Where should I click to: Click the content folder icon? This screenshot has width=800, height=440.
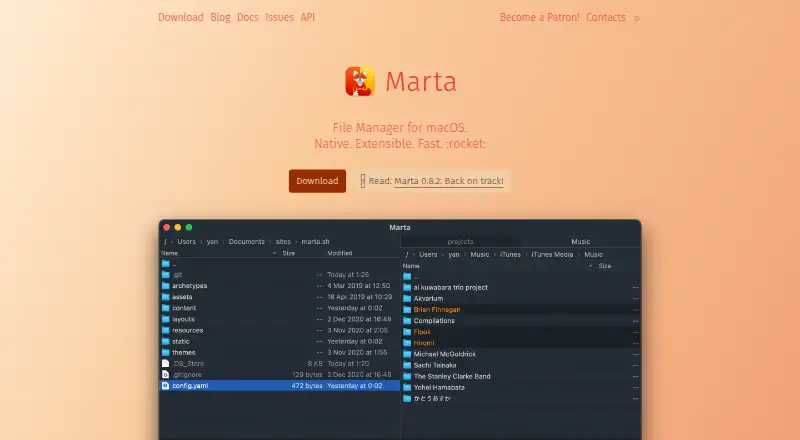pyautogui.click(x=165, y=308)
